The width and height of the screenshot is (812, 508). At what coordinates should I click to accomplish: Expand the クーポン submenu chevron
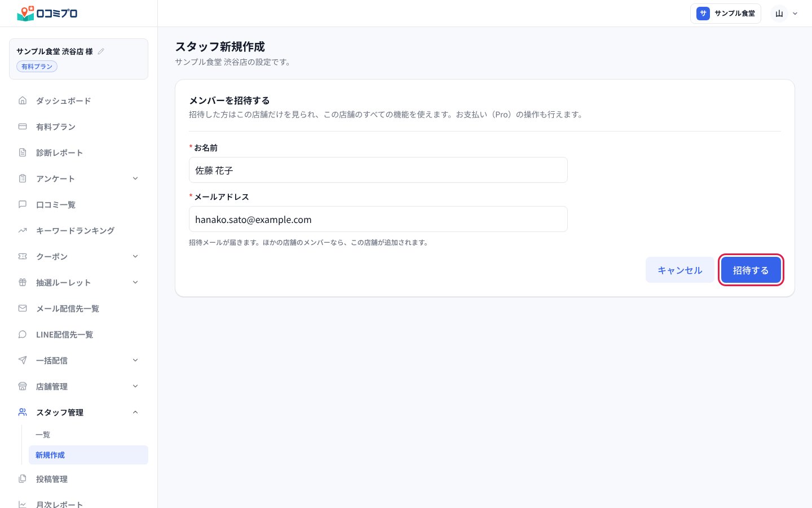tap(135, 256)
